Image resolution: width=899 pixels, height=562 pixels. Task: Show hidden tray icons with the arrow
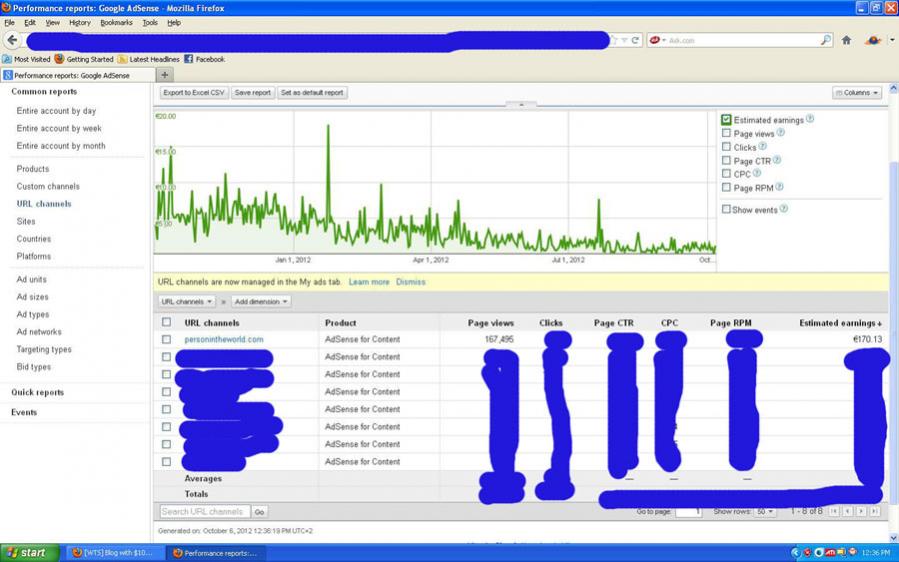click(x=795, y=553)
